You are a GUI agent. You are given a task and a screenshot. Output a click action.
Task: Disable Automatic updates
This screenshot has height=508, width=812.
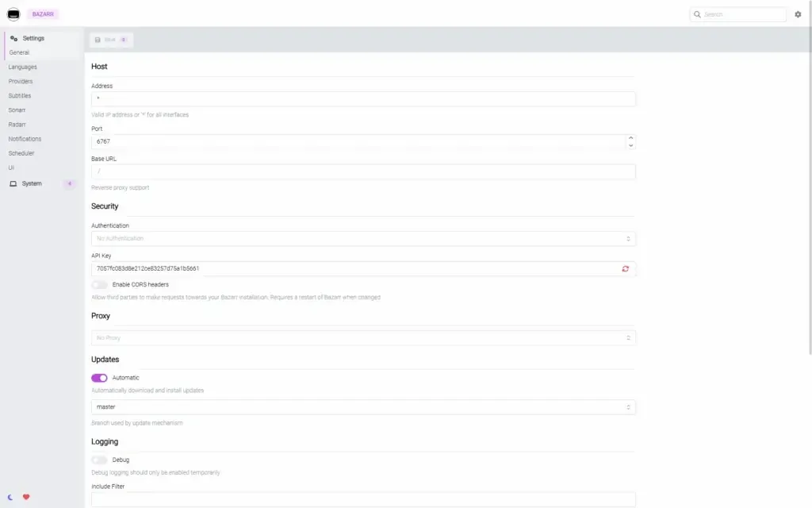point(98,378)
